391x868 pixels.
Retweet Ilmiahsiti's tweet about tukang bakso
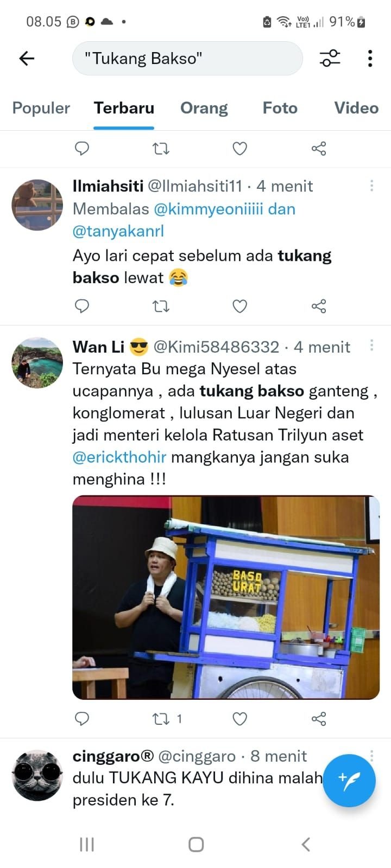pos(161,307)
